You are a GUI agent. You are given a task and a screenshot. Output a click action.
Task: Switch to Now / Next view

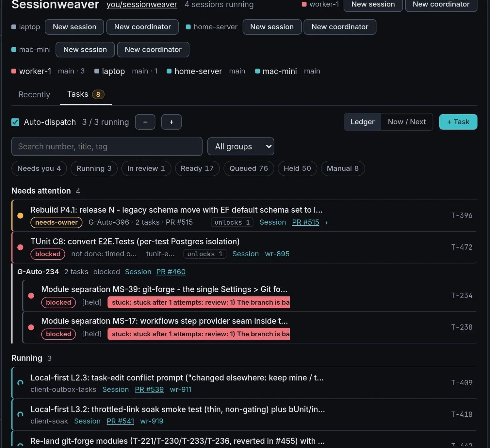[x=407, y=122]
